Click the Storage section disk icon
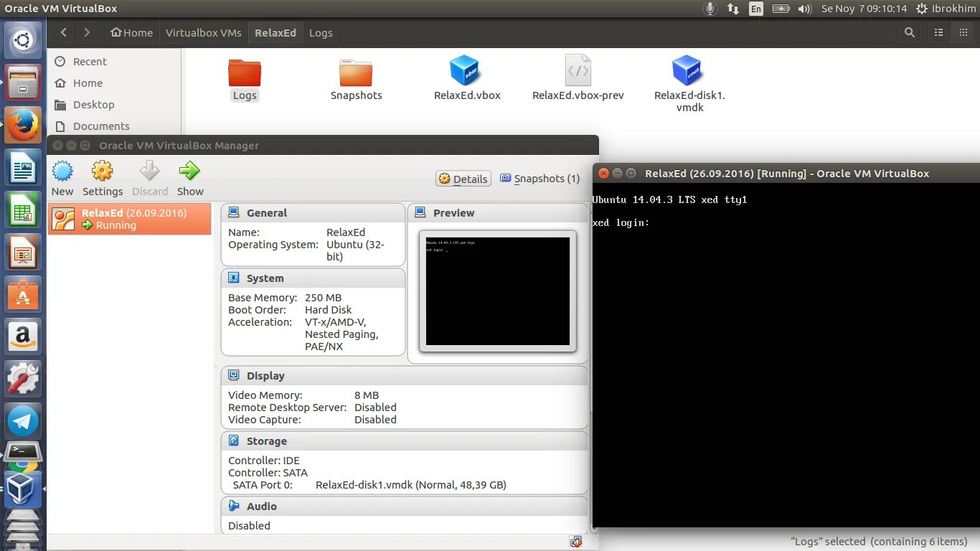This screenshot has width=980, height=551. point(234,441)
